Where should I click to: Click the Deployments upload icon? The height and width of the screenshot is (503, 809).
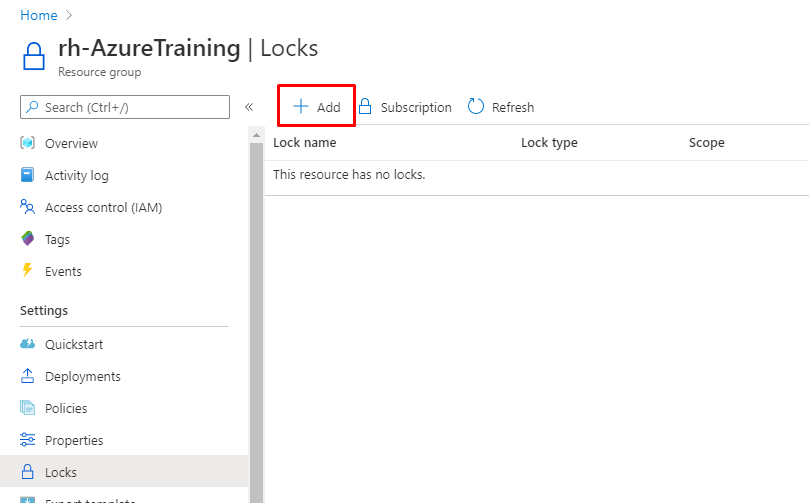[27, 376]
